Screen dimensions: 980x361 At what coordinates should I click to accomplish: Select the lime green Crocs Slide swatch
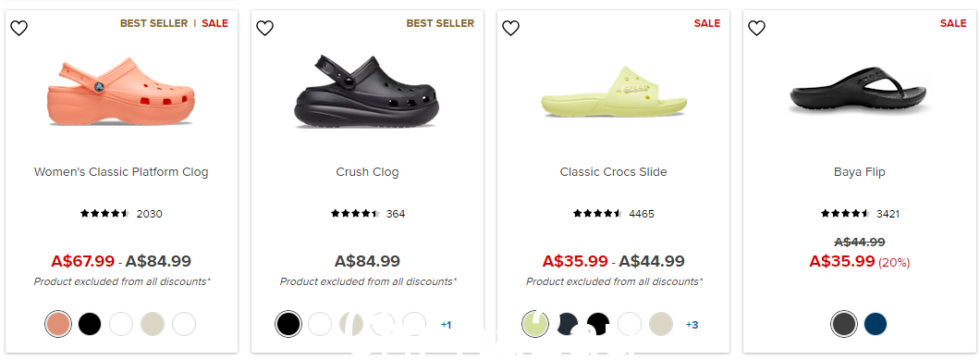535,324
